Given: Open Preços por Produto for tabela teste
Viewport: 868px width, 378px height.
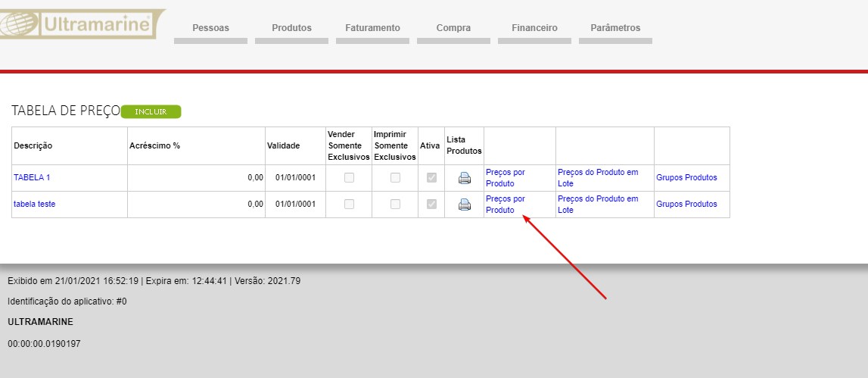Looking at the screenshot, I should pos(505,204).
